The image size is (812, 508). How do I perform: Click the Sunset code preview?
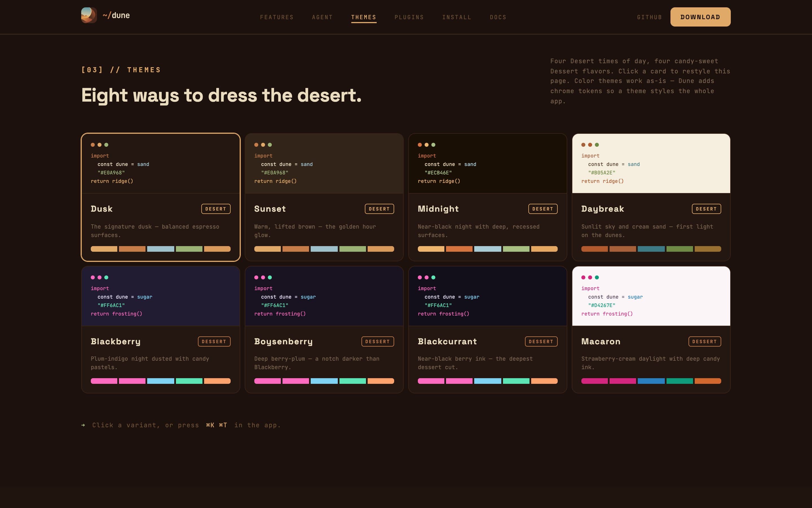[324, 164]
